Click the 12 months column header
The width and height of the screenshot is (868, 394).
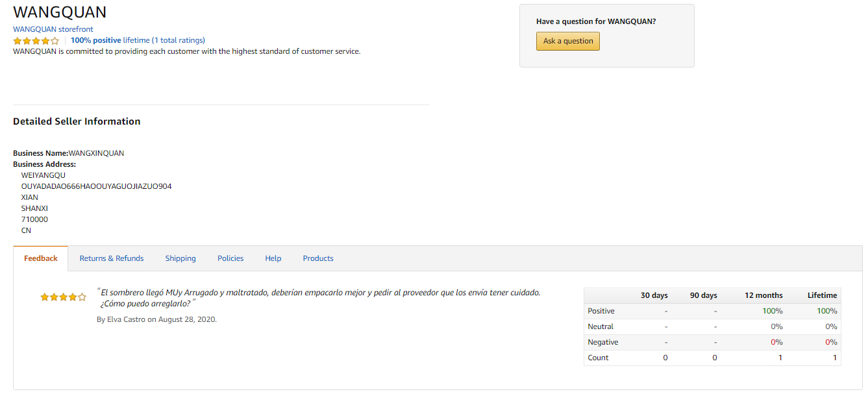pyautogui.click(x=763, y=295)
